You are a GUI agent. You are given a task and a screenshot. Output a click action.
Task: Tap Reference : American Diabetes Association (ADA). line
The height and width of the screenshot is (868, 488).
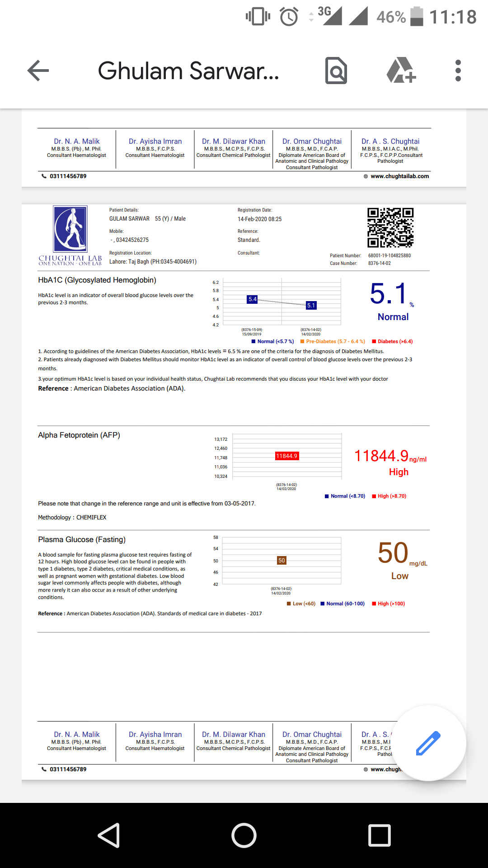(x=112, y=389)
